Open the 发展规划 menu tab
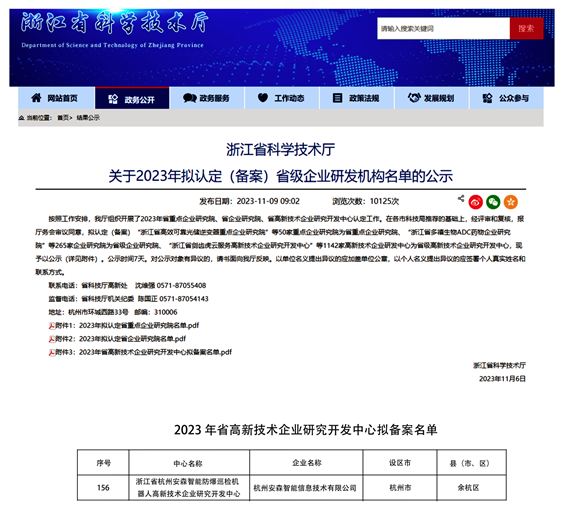The width and height of the screenshot is (567, 526). coord(431,98)
